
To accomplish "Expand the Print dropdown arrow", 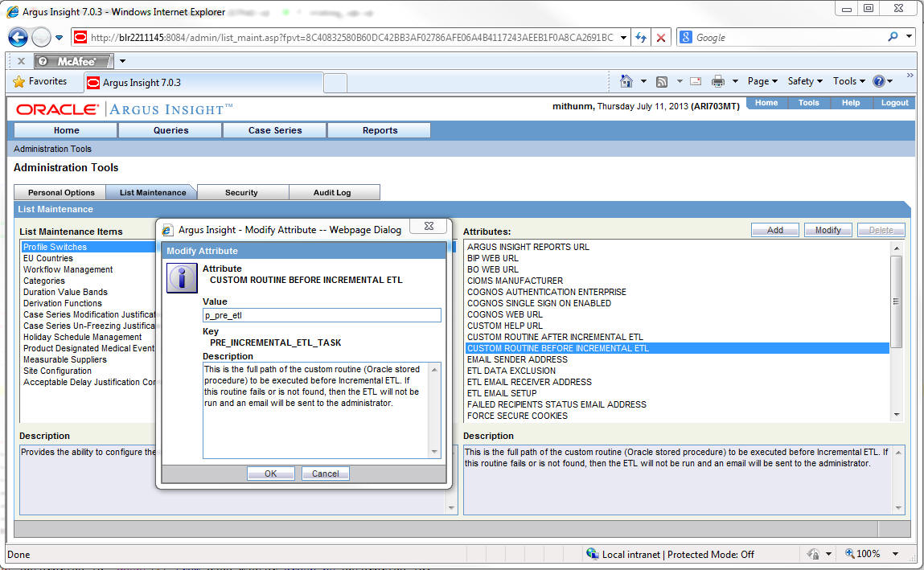I will 735,81.
